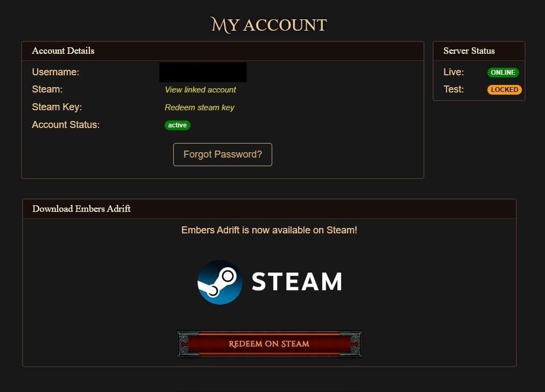Screen dimensions: 545x392
Task: Click the Steam Key label
Action: 57,107
